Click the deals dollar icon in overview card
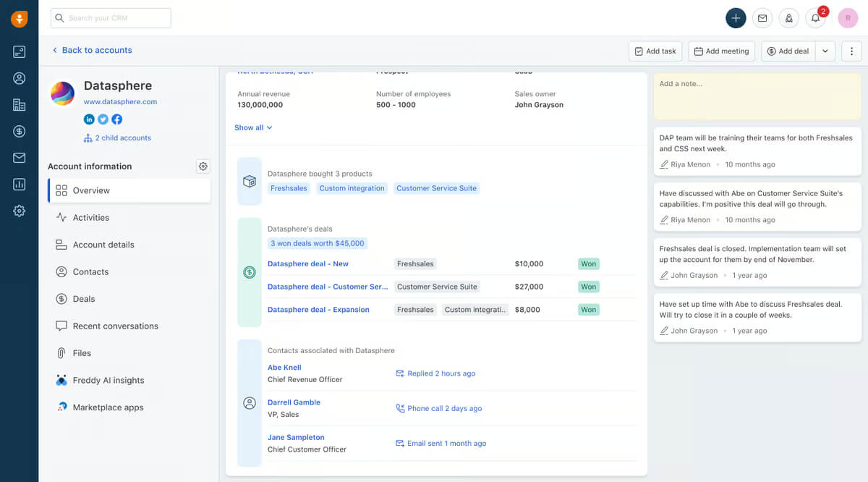Screen dimensions: 868x482 click(250, 272)
